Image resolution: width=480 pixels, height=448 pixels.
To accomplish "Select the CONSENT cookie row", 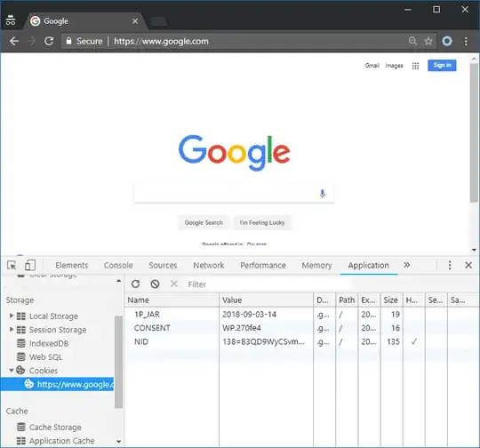I will click(x=302, y=328).
